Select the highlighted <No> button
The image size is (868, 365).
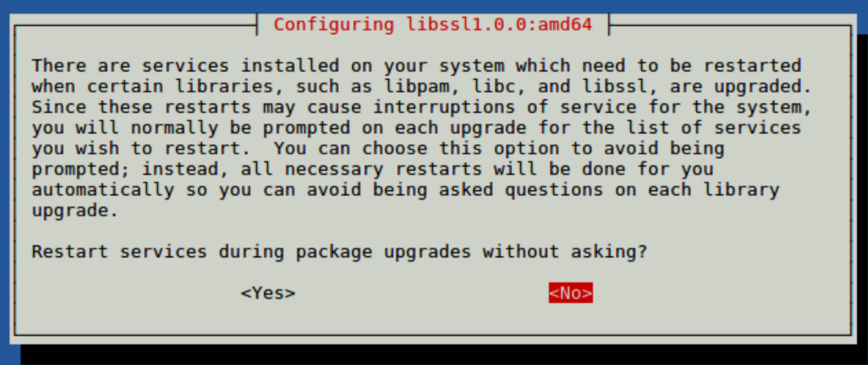[570, 293]
